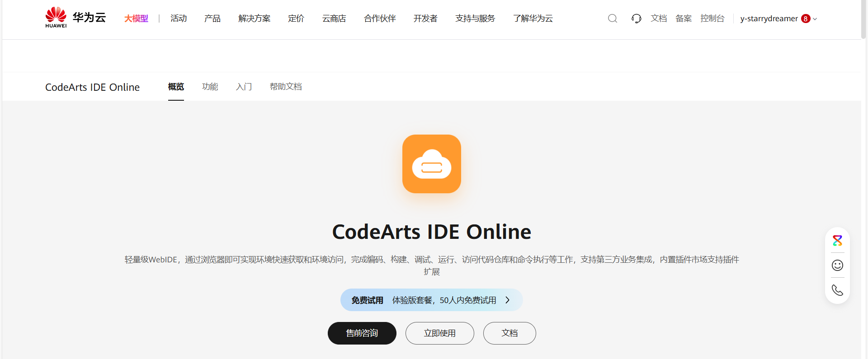
Task: Click the large CodeArts IDE Online heading
Action: point(432,232)
